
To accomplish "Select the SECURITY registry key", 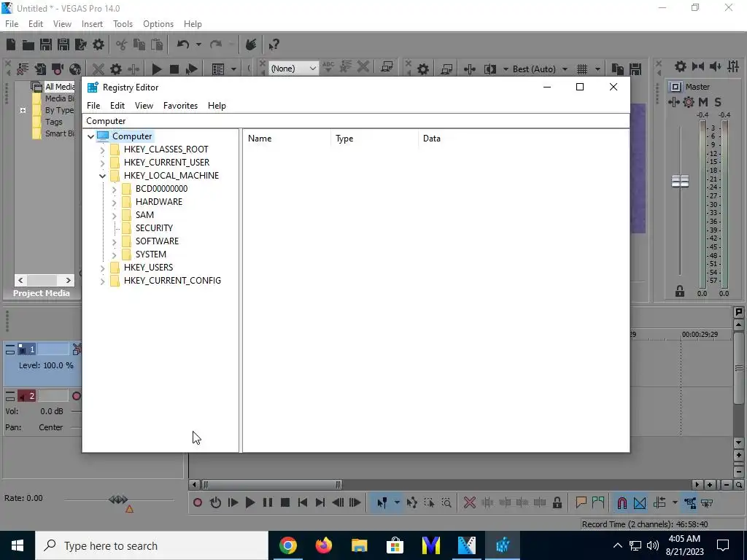I will [x=154, y=228].
